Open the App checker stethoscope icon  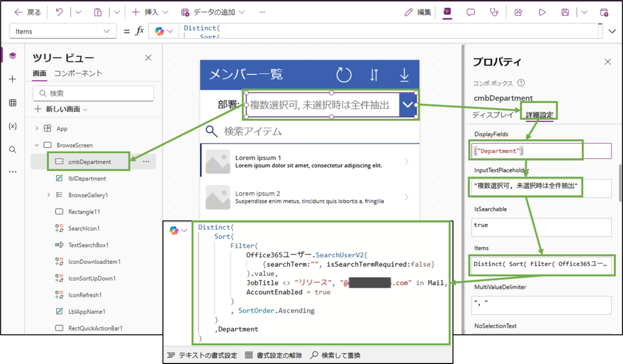(x=494, y=12)
